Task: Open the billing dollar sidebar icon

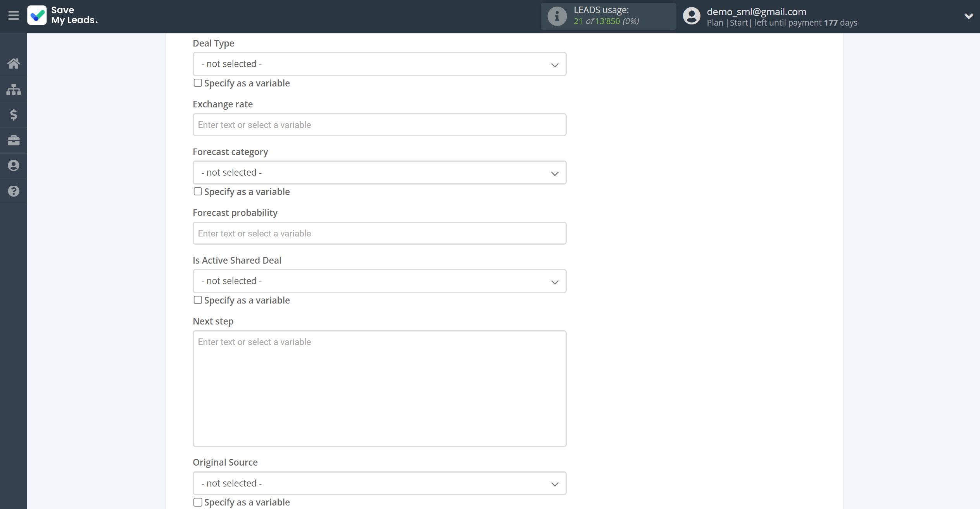Action: (x=14, y=115)
